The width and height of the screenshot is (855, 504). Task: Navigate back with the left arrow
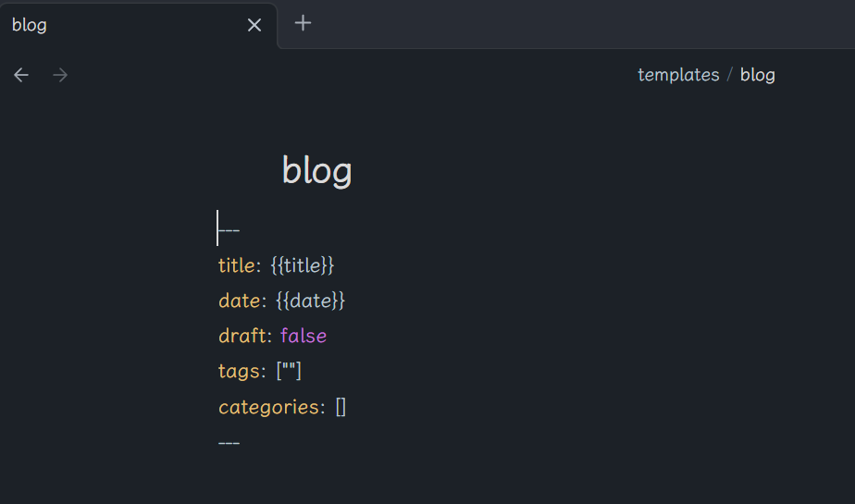[21, 75]
